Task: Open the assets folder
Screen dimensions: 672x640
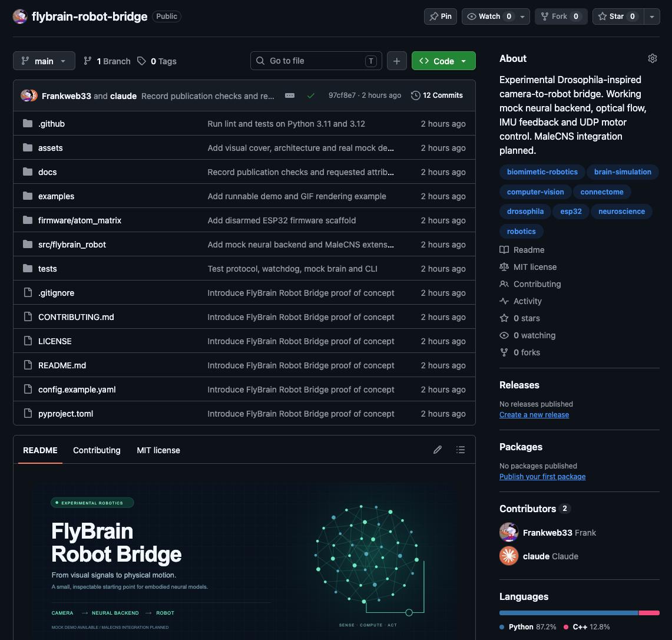Action: [x=50, y=147]
